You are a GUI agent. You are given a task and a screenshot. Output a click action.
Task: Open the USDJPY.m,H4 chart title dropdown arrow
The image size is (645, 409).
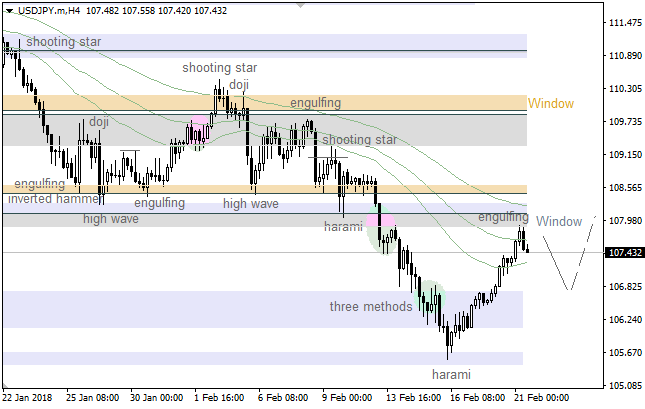[9, 8]
